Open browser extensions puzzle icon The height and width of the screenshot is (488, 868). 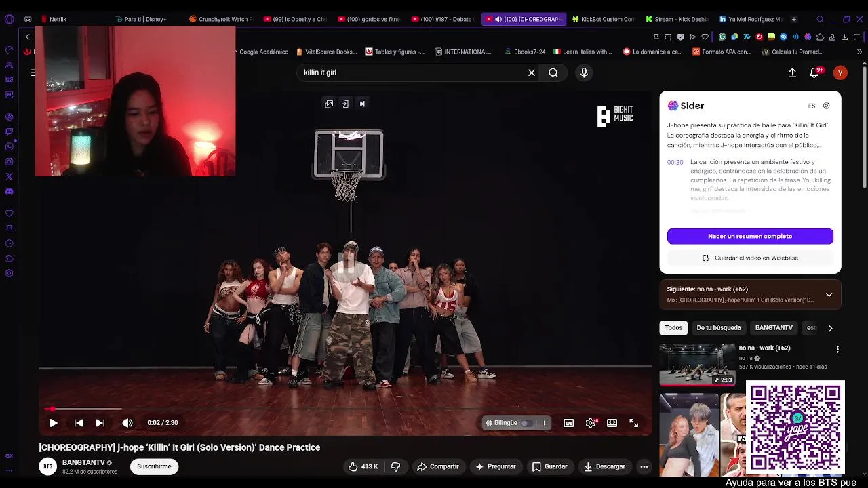click(x=820, y=37)
